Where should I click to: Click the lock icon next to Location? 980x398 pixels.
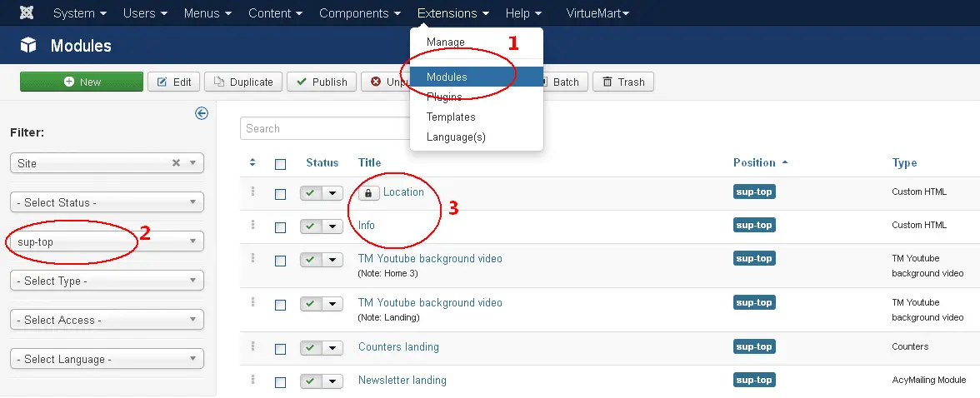pyautogui.click(x=368, y=192)
